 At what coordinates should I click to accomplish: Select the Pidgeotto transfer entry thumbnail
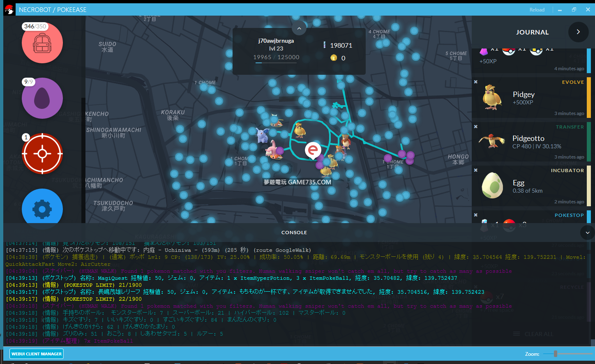pyautogui.click(x=492, y=141)
